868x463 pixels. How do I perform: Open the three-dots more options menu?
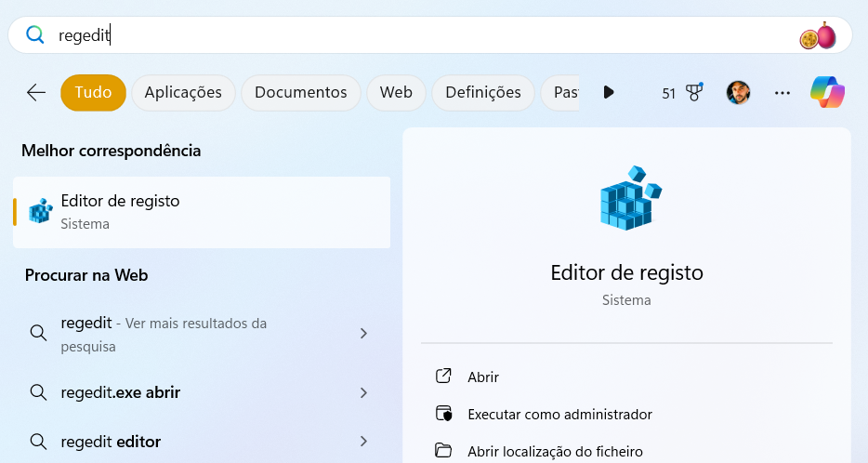pyautogui.click(x=783, y=93)
